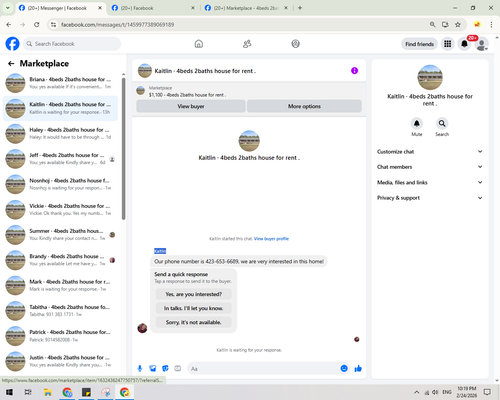The image size is (500, 400).
Task: Click the back arrow beside Marketplace
Action: click(x=11, y=64)
